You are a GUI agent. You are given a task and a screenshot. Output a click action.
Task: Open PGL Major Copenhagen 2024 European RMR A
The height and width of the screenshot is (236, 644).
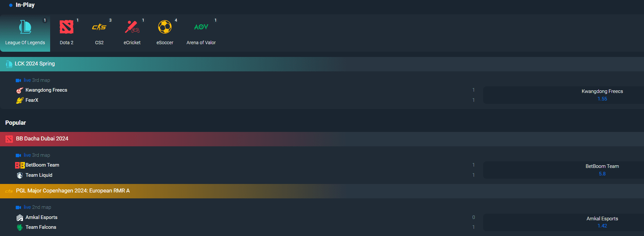tap(322, 191)
